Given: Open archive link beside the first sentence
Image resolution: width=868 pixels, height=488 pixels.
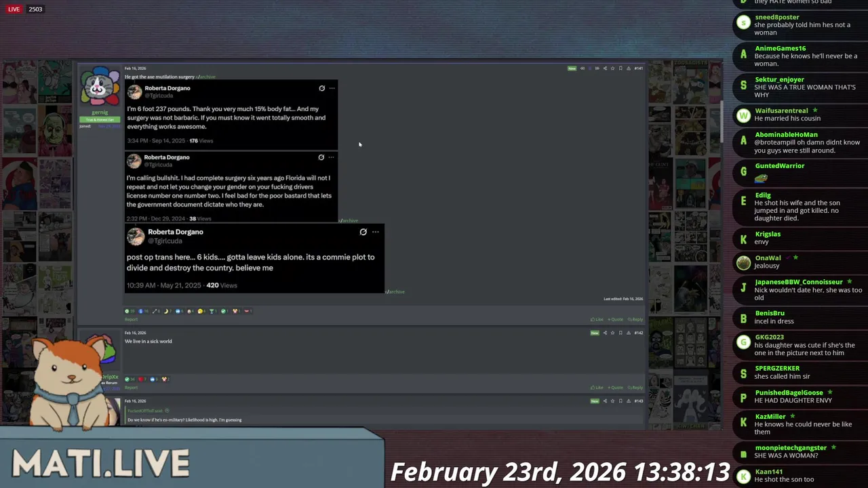Looking at the screenshot, I should click(x=206, y=77).
